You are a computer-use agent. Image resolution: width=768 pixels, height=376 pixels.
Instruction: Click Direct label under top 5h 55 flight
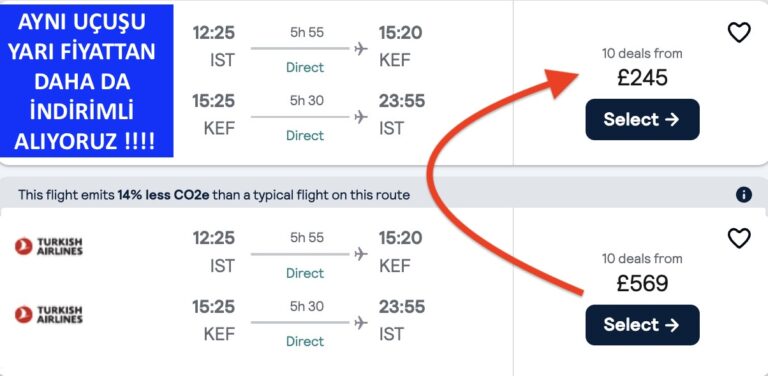click(x=305, y=68)
